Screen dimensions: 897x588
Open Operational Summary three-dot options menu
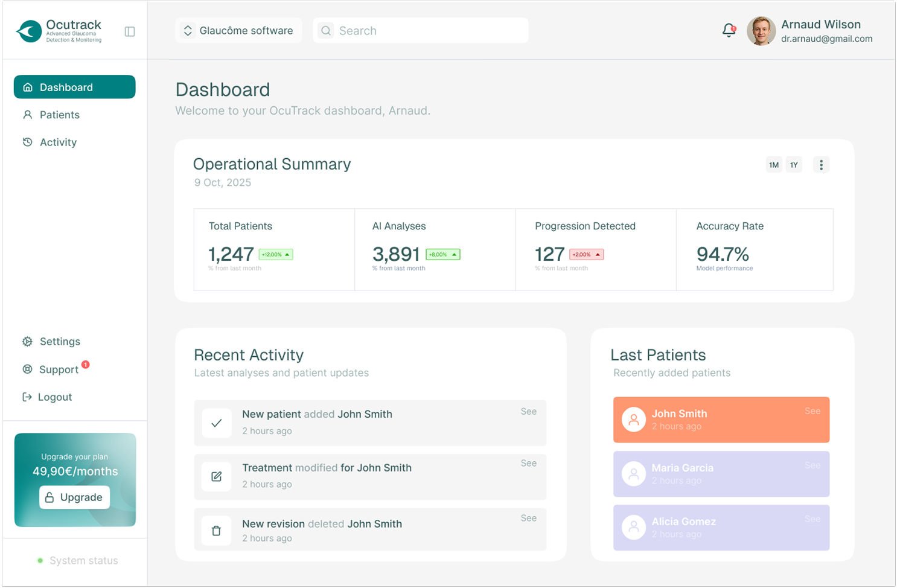[821, 165]
